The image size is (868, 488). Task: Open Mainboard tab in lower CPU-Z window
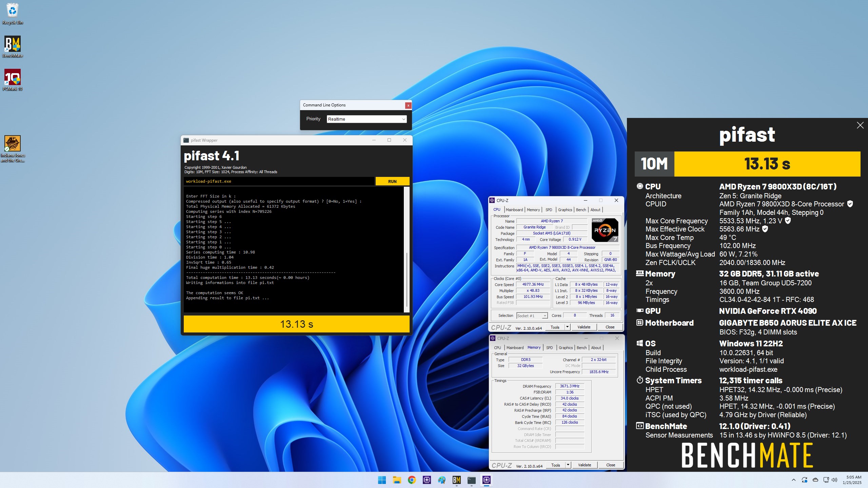tap(515, 348)
